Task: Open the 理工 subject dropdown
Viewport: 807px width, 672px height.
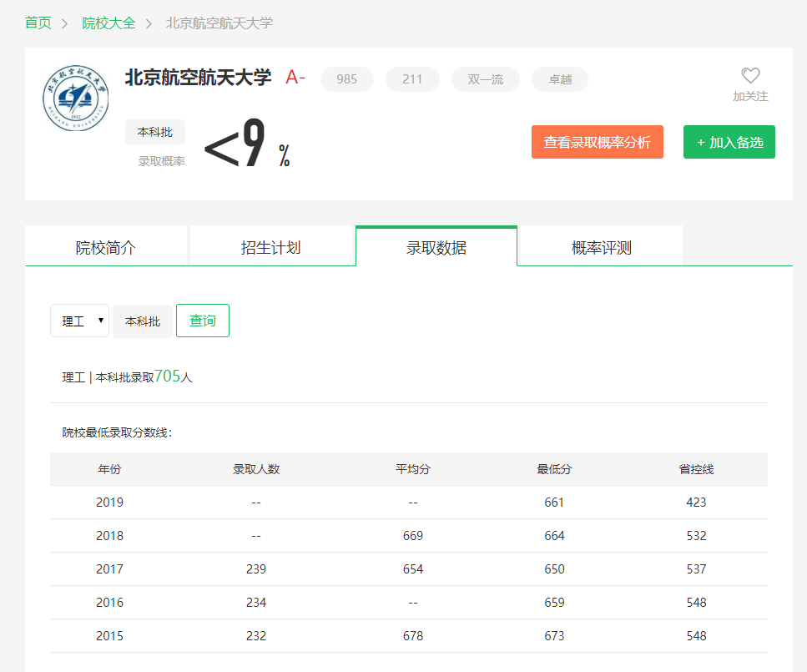Action: coord(80,321)
